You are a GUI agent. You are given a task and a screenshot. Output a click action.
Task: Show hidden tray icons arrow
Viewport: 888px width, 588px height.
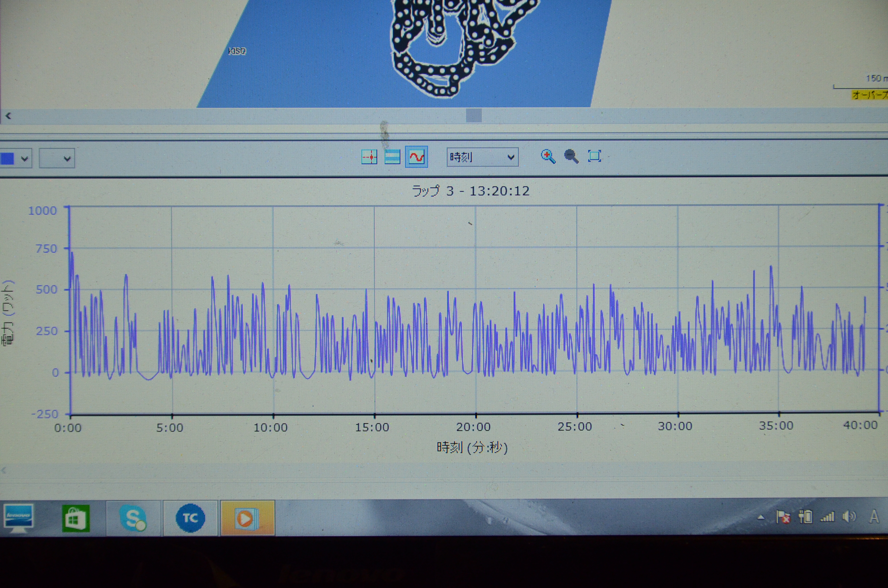click(x=760, y=517)
